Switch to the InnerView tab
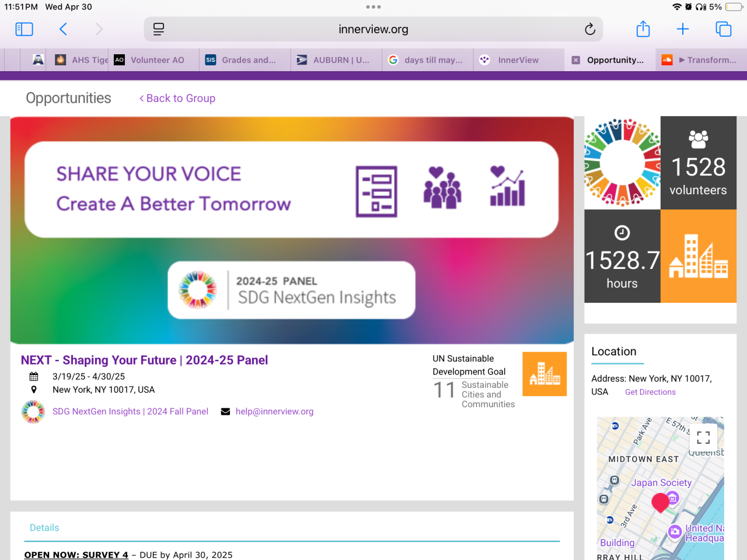Image resolution: width=747 pixels, height=560 pixels. pos(519,60)
